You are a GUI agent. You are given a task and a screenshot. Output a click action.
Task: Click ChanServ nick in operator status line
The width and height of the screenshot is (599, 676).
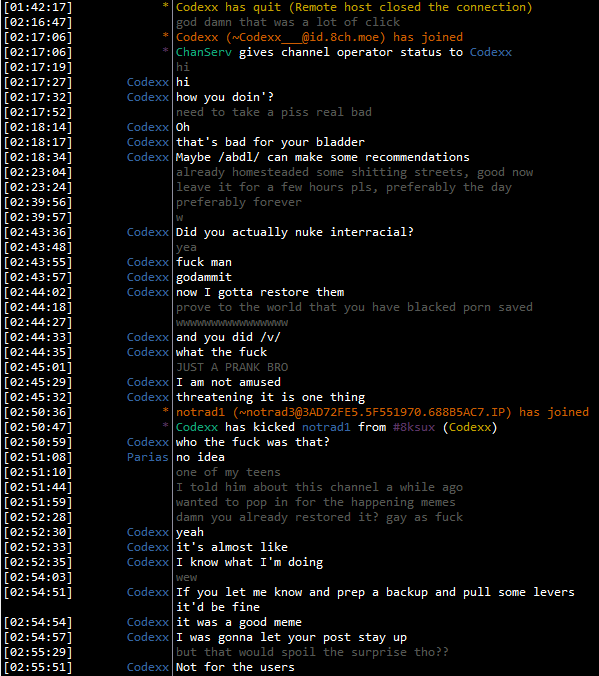click(x=204, y=52)
